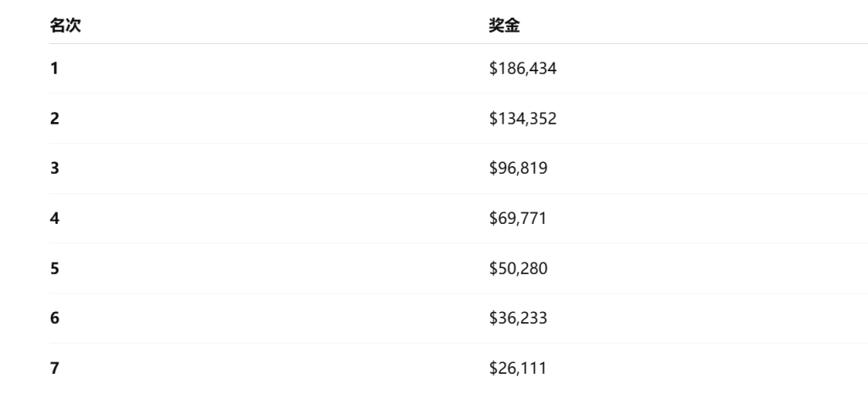The image size is (868, 407).
Task: Click the $50,280 prize amount
Action: point(518,269)
